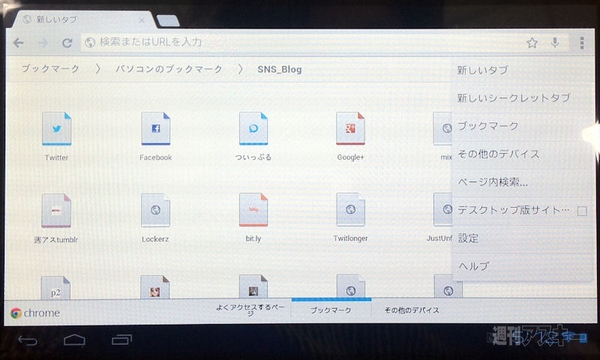Start voice search with the microphone icon
600x360 pixels.
[x=555, y=43]
